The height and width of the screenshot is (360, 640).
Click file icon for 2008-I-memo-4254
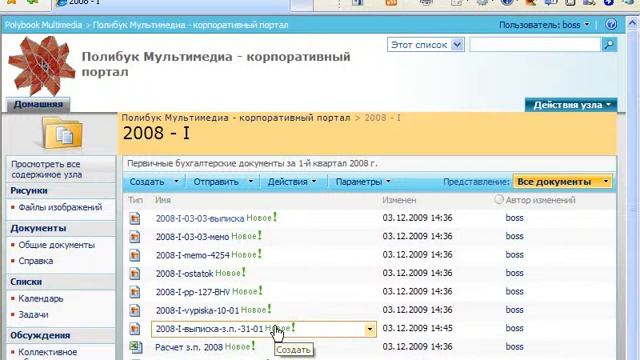(135, 255)
